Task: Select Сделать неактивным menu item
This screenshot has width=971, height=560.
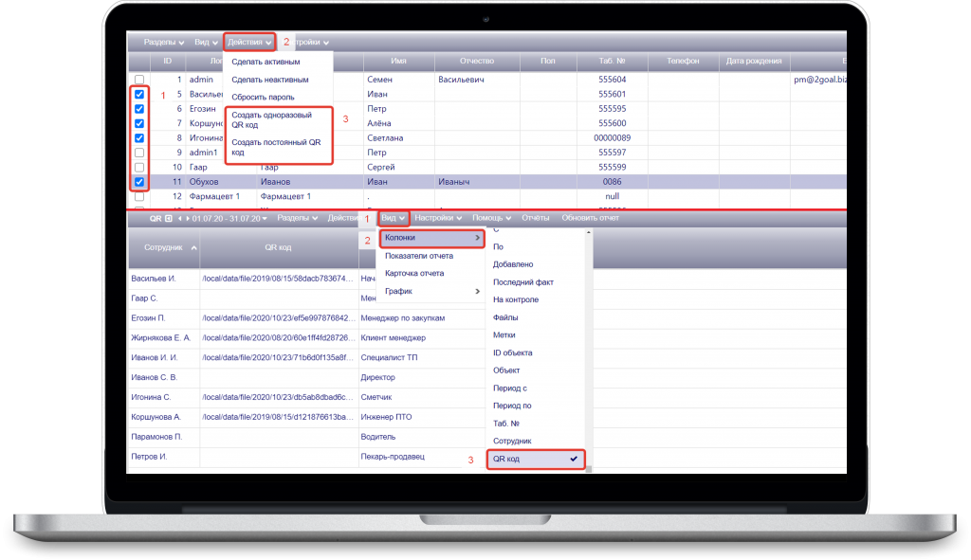Action: [270, 80]
